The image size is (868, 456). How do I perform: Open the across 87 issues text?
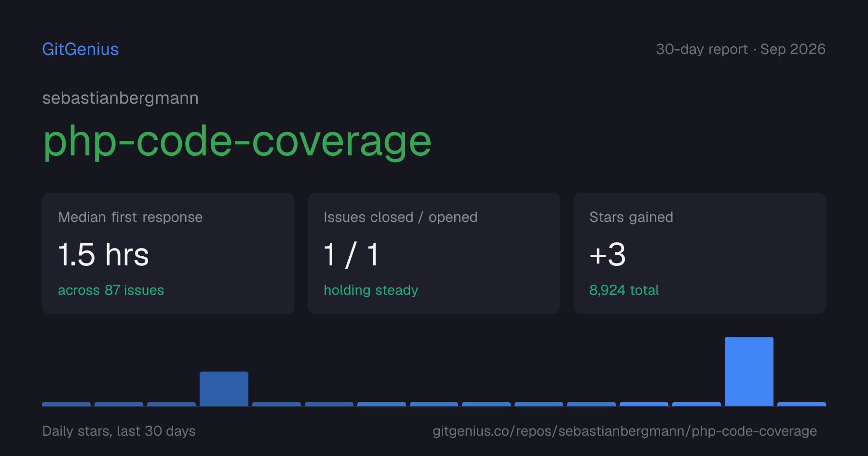coord(111,290)
